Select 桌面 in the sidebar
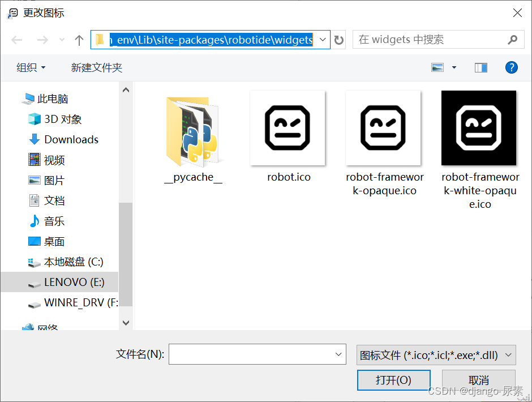The height and width of the screenshot is (402, 532). point(54,241)
